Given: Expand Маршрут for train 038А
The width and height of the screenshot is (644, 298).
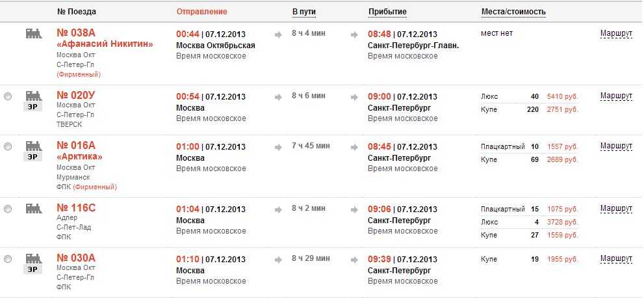Looking at the screenshot, I should tap(616, 33).
